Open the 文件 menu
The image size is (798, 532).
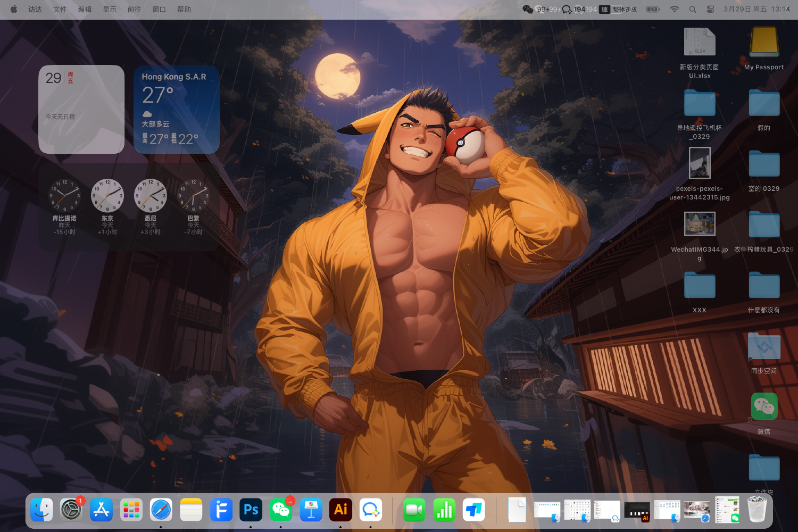(60, 10)
